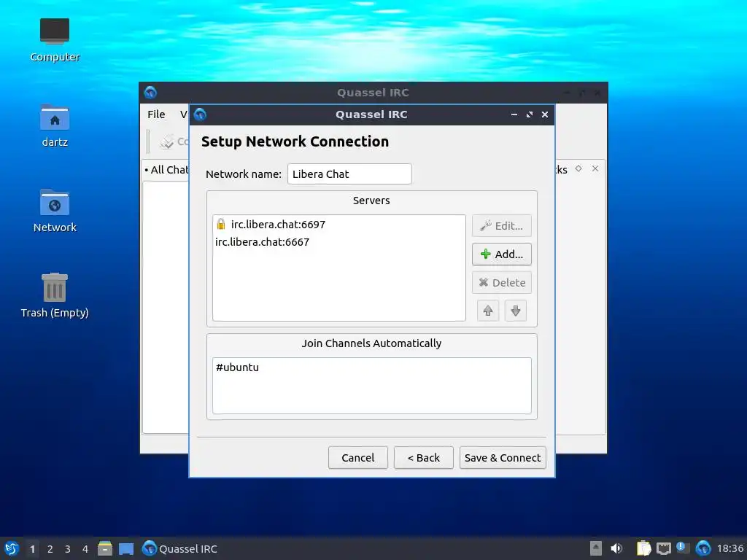Image resolution: width=747 pixels, height=560 pixels.
Task: Click the Quassel IRC taskbar entry
Action: [180, 548]
